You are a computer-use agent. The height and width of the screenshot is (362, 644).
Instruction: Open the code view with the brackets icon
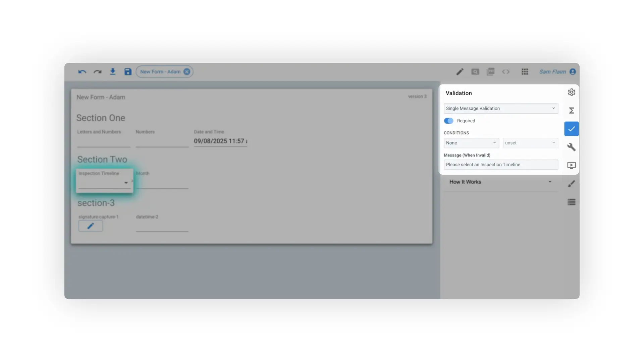pyautogui.click(x=506, y=71)
